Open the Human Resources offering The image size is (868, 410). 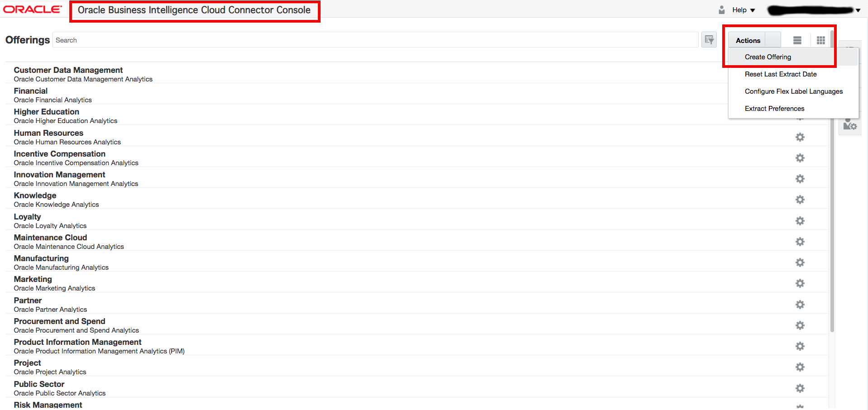tap(48, 133)
